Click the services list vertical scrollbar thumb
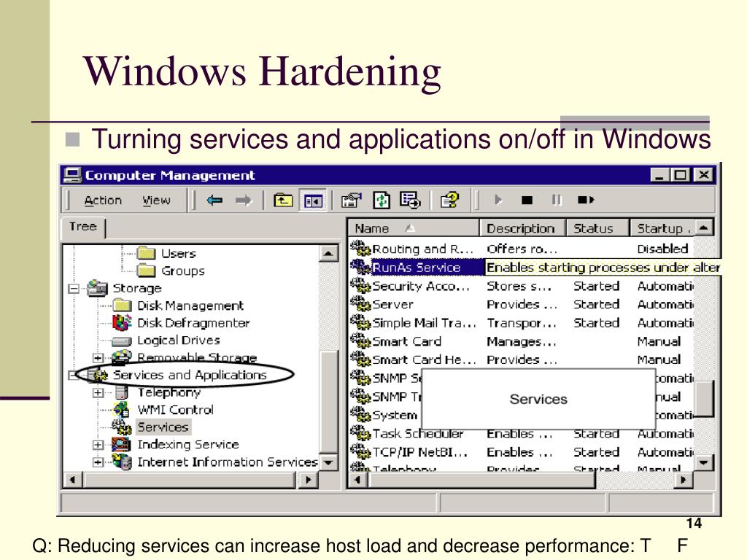This screenshot has height=560, width=747. coord(704,398)
